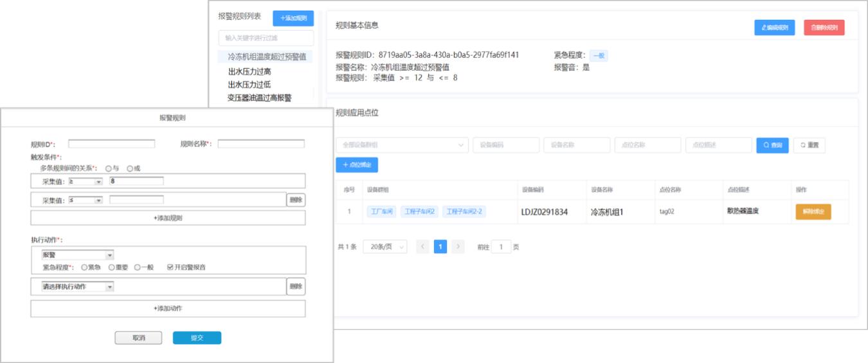
Task: Select rule 变压器油温过高报警 in the list
Action: point(260,98)
